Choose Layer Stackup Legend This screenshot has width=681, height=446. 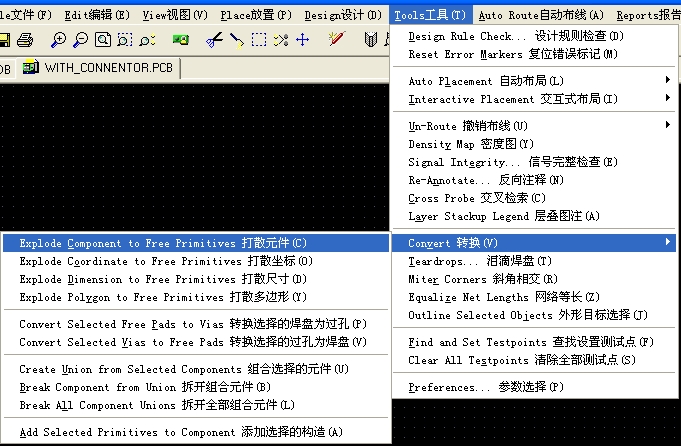(534, 216)
